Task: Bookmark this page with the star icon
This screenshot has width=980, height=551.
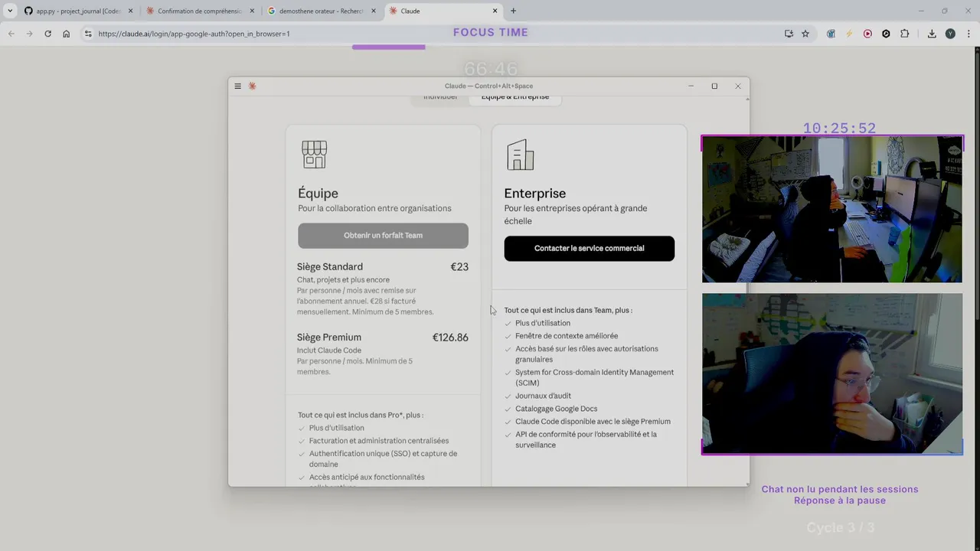Action: click(x=805, y=34)
